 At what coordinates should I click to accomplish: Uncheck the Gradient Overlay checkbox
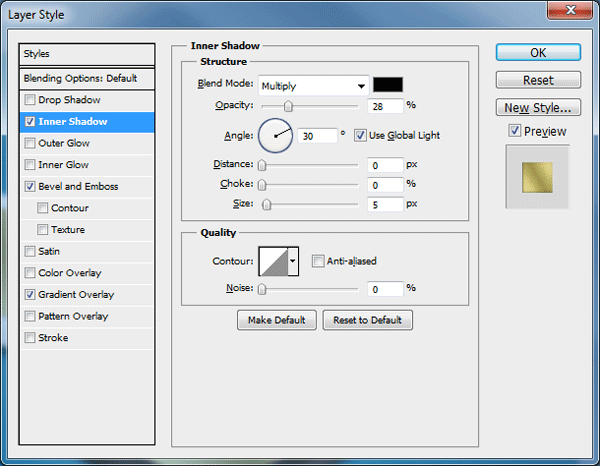30,295
